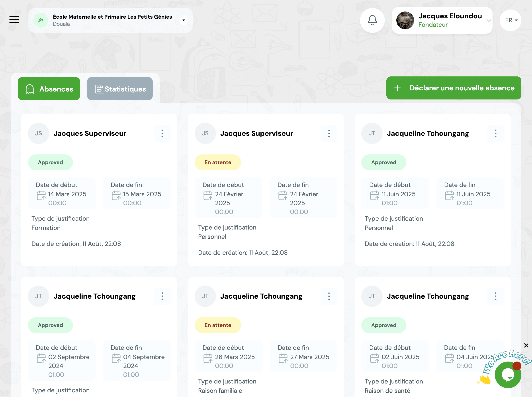This screenshot has width=532, height=397.
Task: Click the En attente badge on 24 Février card
Action: pos(217,162)
